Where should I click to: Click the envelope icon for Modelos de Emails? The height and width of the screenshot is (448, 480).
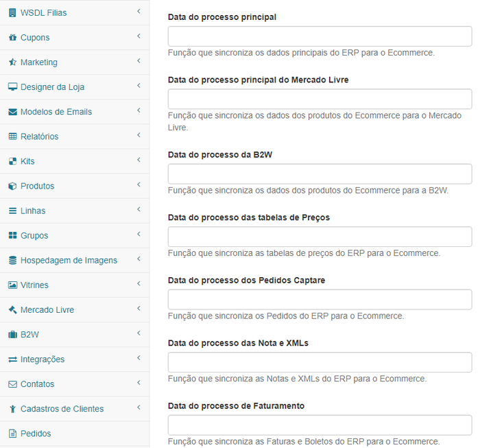(12, 112)
